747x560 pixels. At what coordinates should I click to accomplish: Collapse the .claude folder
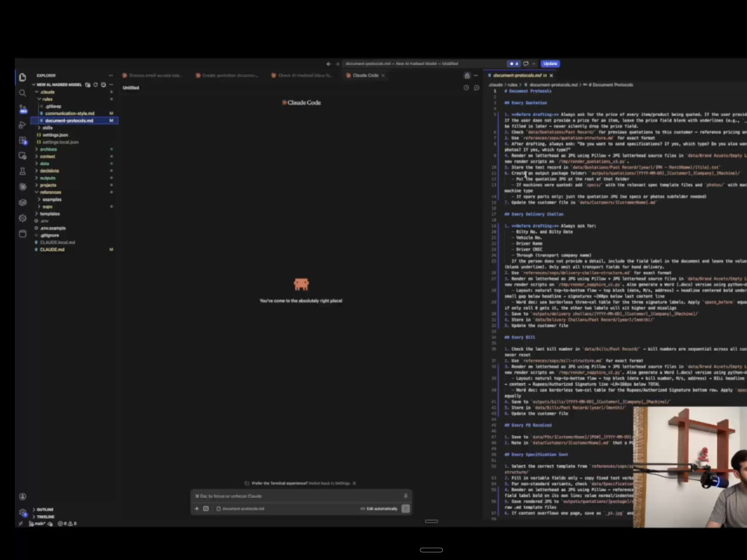(x=47, y=92)
